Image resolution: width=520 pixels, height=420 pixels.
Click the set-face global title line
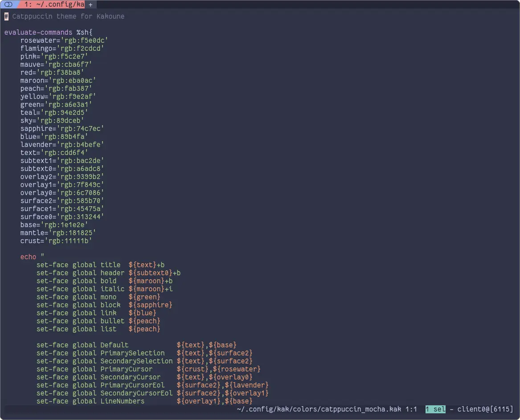[x=101, y=265]
